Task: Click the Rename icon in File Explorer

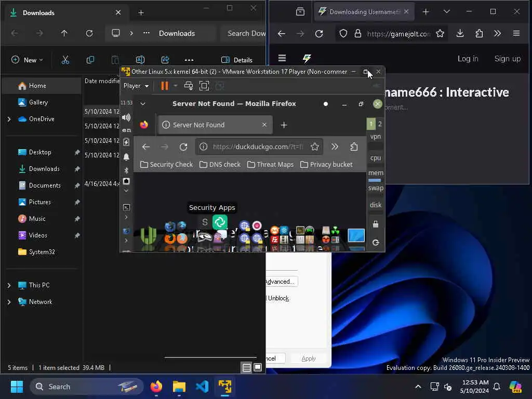Action: pyautogui.click(x=140, y=60)
